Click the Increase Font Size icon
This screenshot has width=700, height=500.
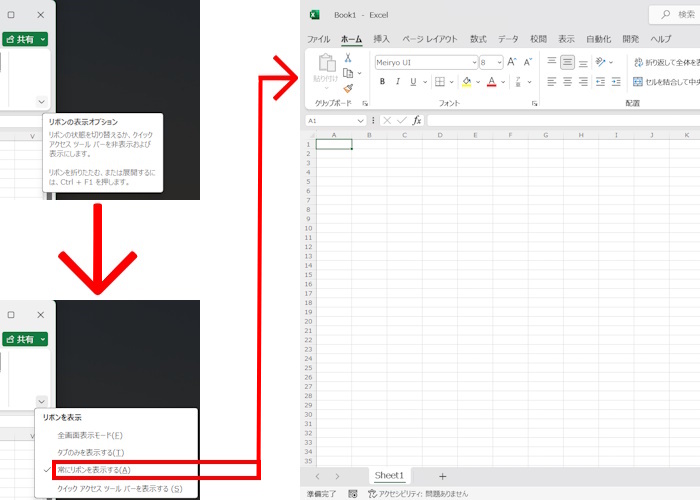(x=512, y=62)
